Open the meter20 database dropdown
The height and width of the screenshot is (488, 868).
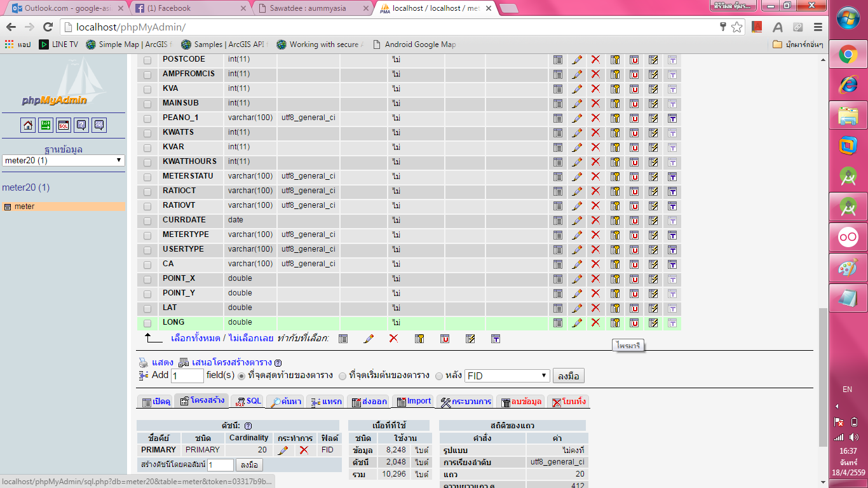click(64, 160)
